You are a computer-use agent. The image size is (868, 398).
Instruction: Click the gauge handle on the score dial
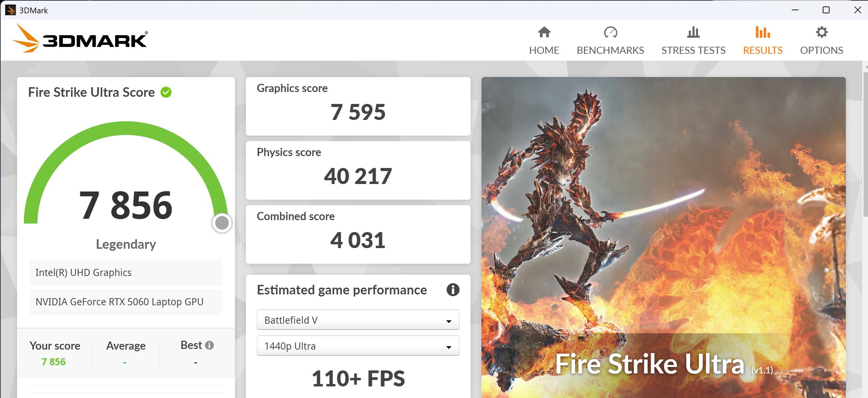coord(222,223)
